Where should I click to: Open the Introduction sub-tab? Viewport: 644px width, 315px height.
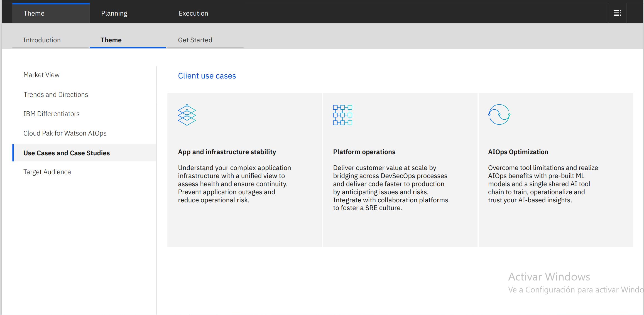tap(42, 40)
